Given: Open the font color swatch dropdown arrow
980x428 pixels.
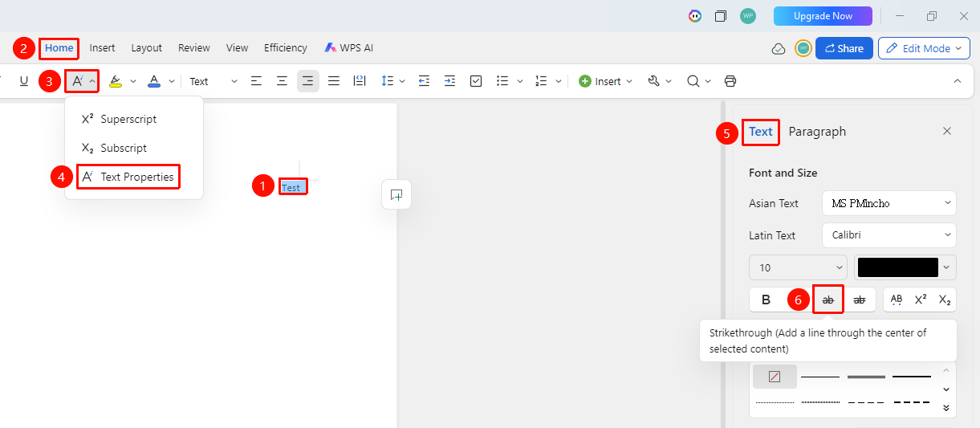Looking at the screenshot, I should click(x=948, y=267).
